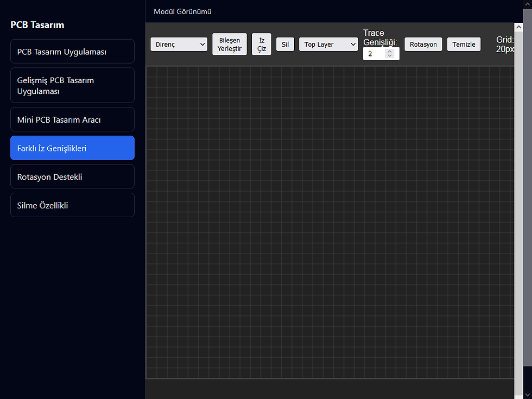Click the Rotasyon button
This screenshot has height=399, width=532.
pos(423,45)
